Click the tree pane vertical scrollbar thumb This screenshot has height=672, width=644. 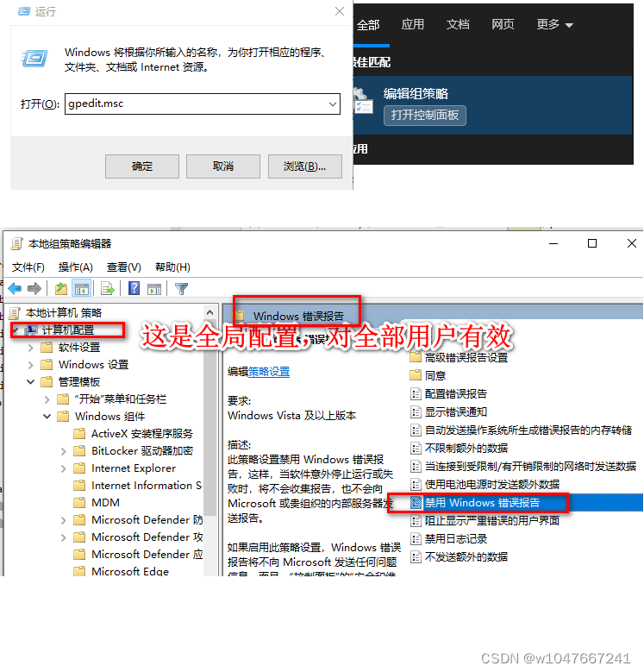(209, 418)
